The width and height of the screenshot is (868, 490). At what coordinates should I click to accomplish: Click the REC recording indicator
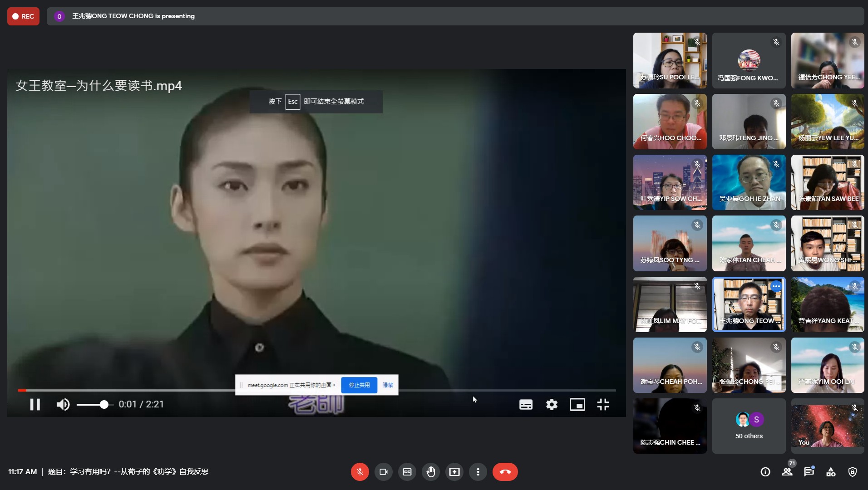pos(23,16)
